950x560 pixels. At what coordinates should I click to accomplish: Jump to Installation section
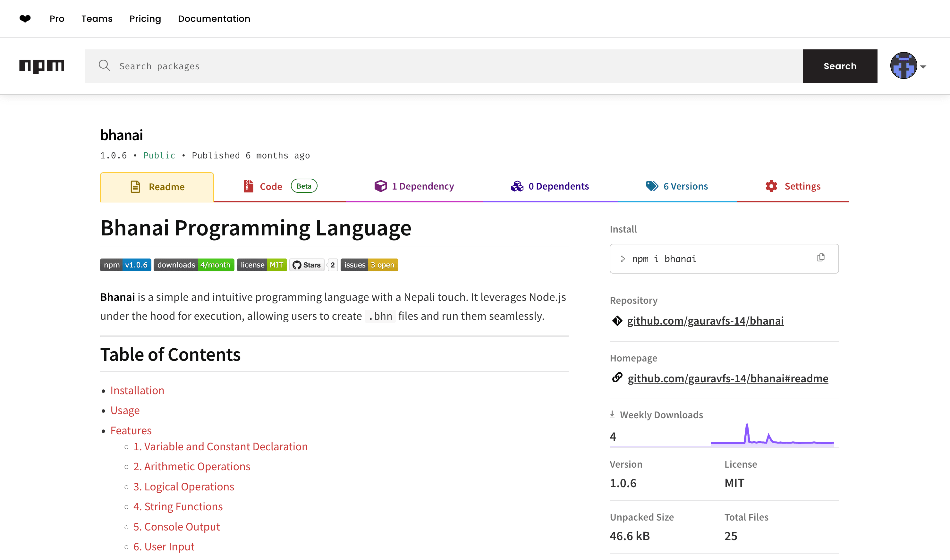(137, 390)
